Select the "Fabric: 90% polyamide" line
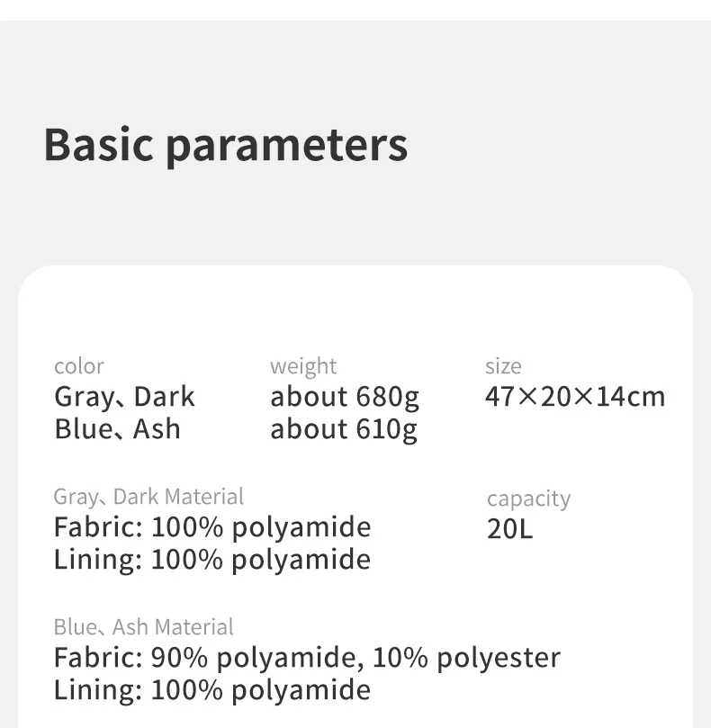The height and width of the screenshot is (728, 711). tap(204, 658)
